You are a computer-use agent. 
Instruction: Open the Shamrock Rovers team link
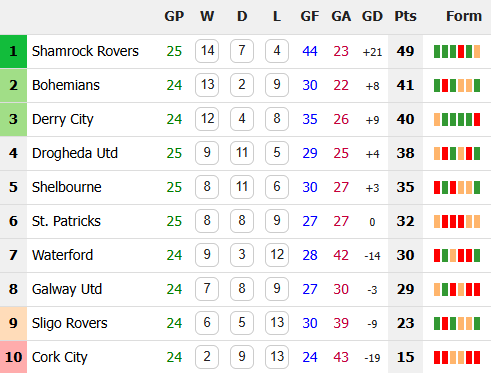[85, 51]
